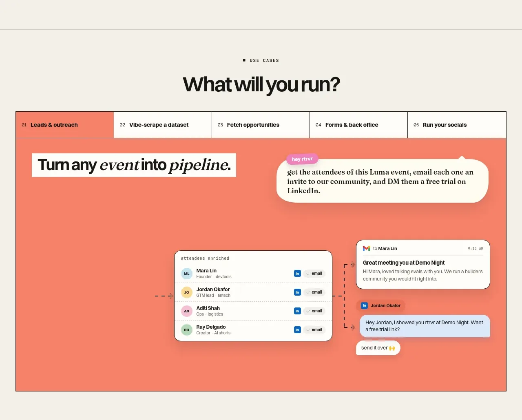Click the 'Hey Jordan' LinkedIn message bubble
This screenshot has width=522, height=420.
click(x=425, y=326)
